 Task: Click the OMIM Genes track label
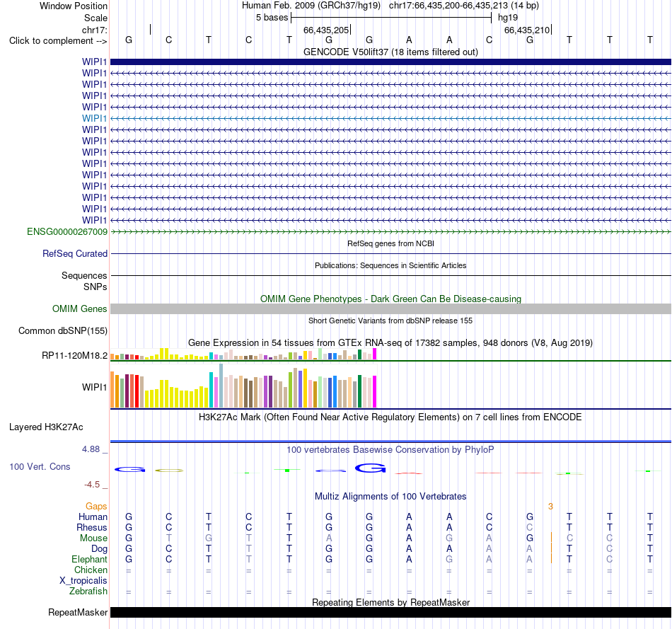pyautogui.click(x=80, y=309)
